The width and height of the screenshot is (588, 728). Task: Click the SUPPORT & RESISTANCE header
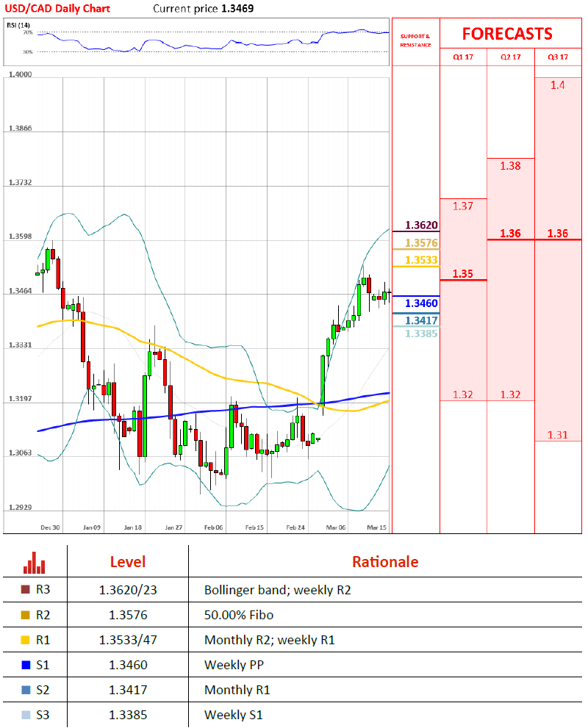(416, 40)
